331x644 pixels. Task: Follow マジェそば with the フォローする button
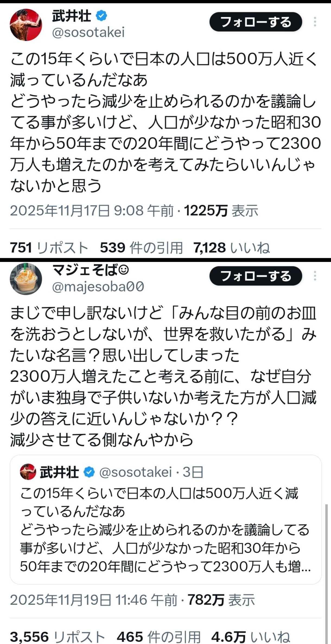(256, 276)
